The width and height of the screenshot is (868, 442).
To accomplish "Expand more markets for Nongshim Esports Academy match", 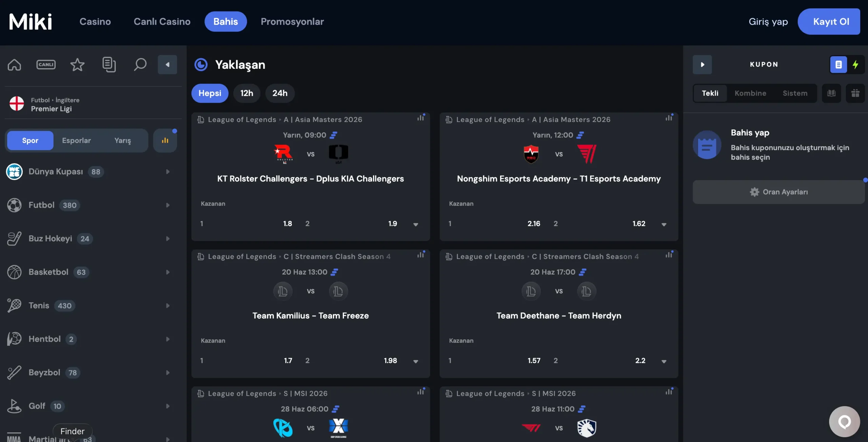I will point(664,224).
